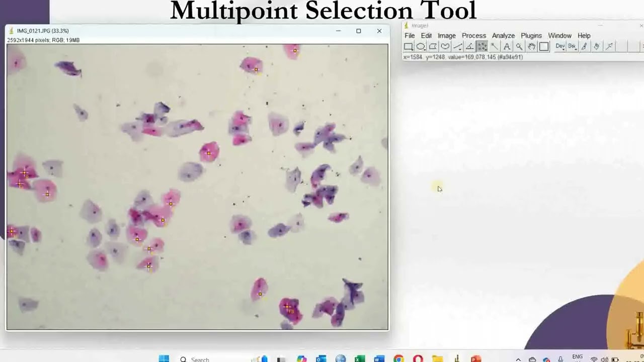Image resolution: width=644 pixels, height=362 pixels.
Task: Open the Windows Start menu
Action: click(164, 359)
